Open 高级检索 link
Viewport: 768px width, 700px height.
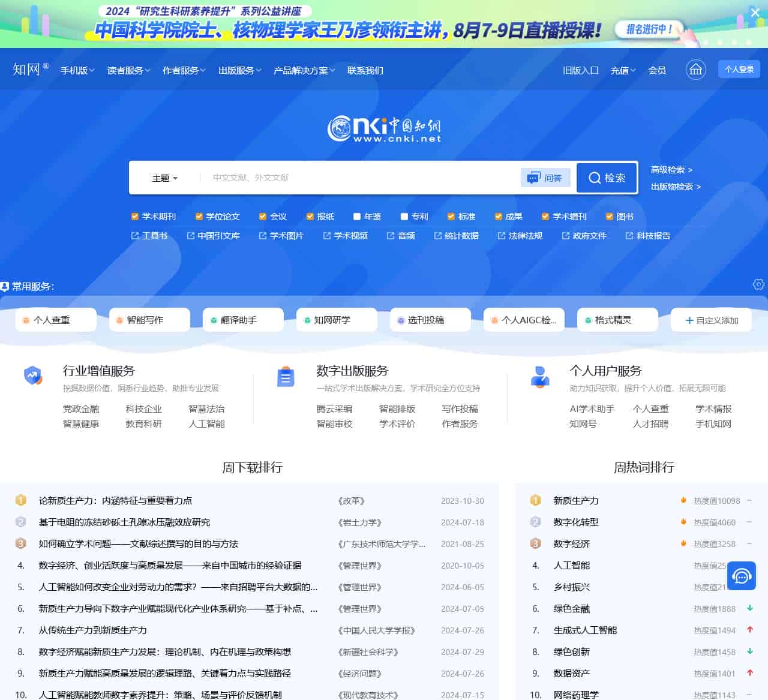click(x=671, y=170)
